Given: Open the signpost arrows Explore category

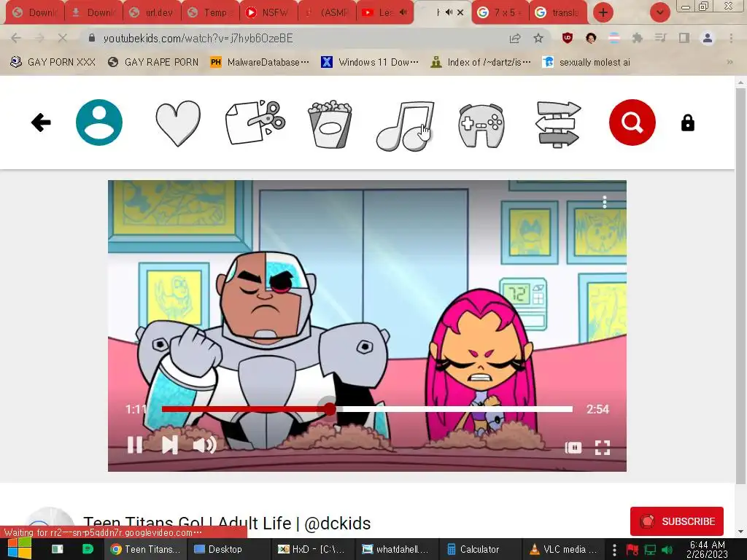Looking at the screenshot, I should click(558, 124).
